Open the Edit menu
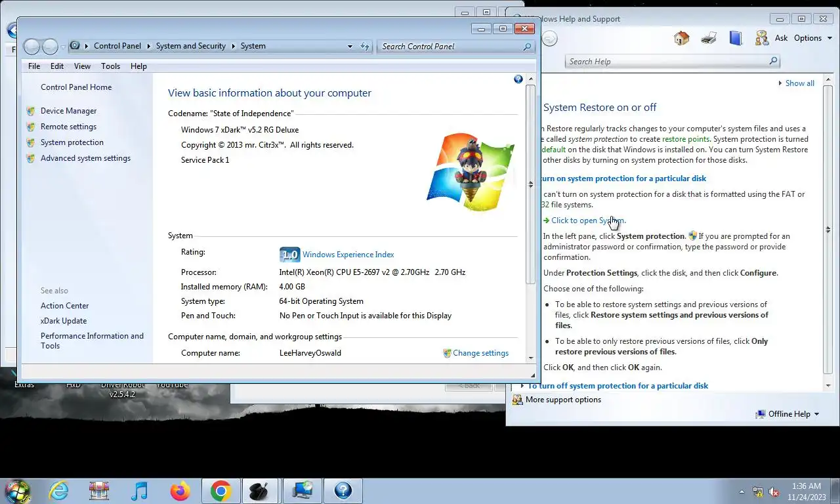 [57, 66]
